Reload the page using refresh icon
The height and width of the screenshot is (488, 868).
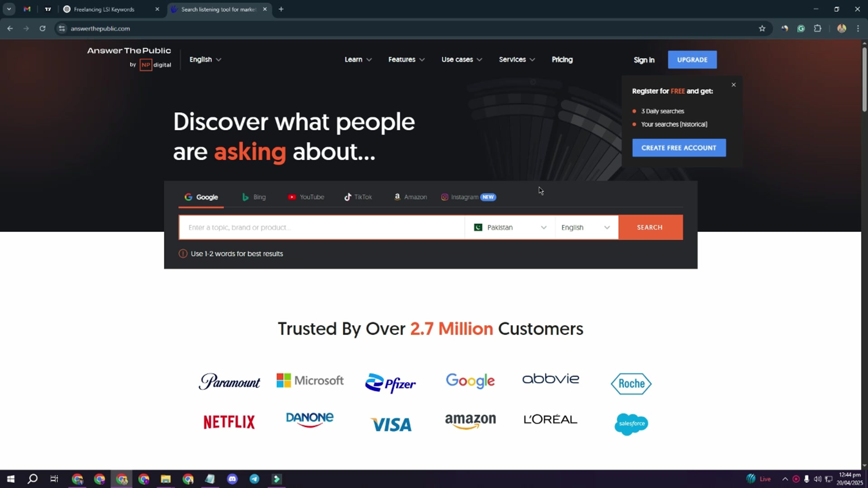[x=42, y=28]
